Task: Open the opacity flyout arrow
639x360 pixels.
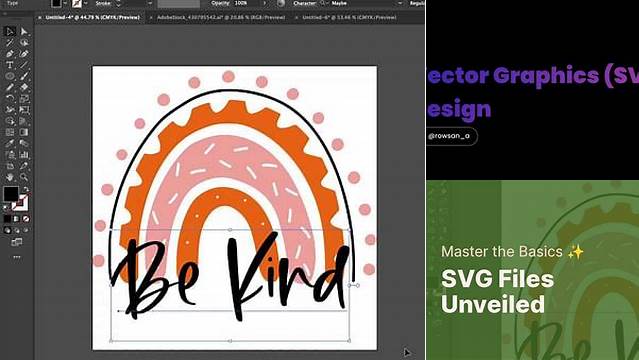Action: [x=265, y=3]
